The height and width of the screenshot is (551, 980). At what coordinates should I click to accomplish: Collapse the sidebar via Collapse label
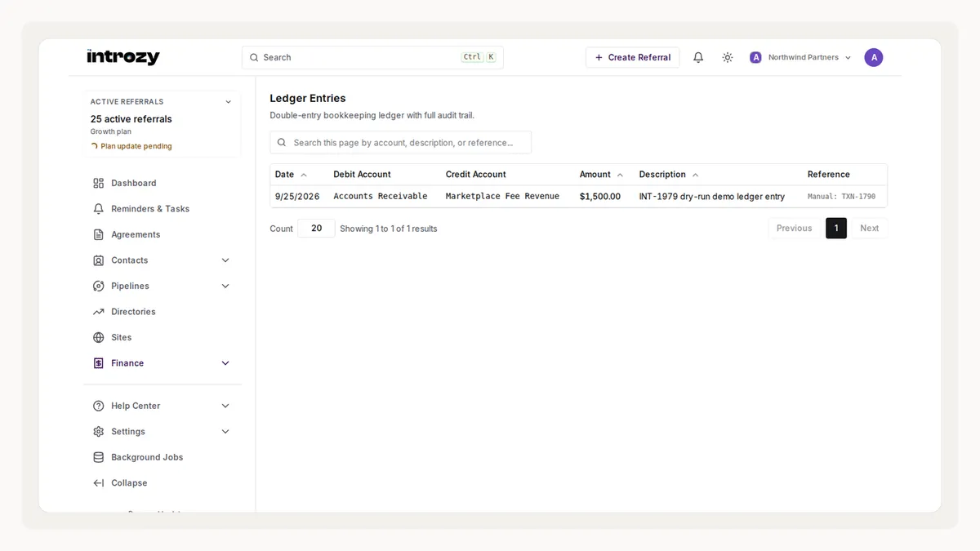pos(129,483)
